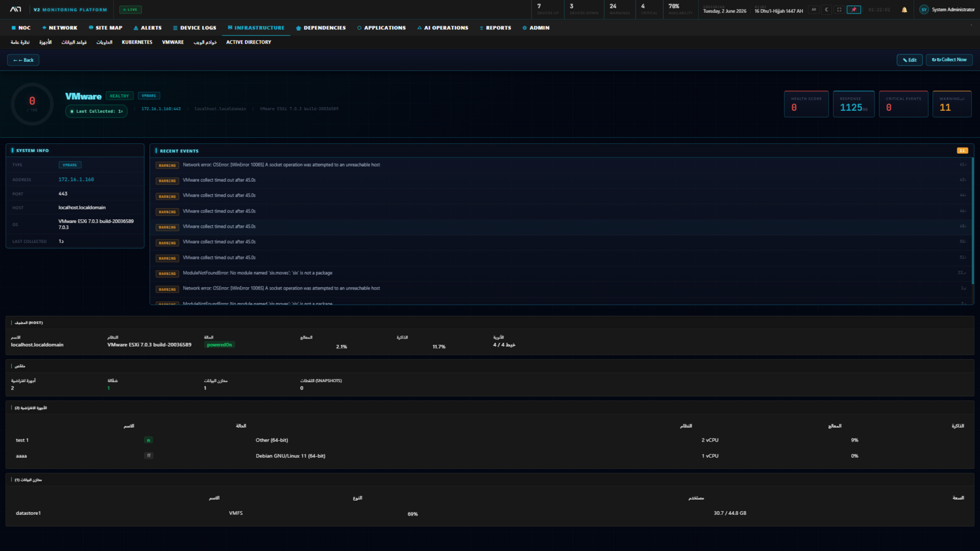Click the 172.16.1.160:443 address link
The image size is (980, 551).
(161, 109)
